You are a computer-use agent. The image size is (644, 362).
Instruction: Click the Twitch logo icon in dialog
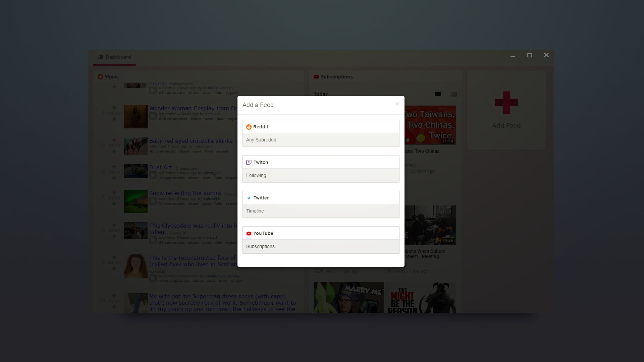coord(249,163)
